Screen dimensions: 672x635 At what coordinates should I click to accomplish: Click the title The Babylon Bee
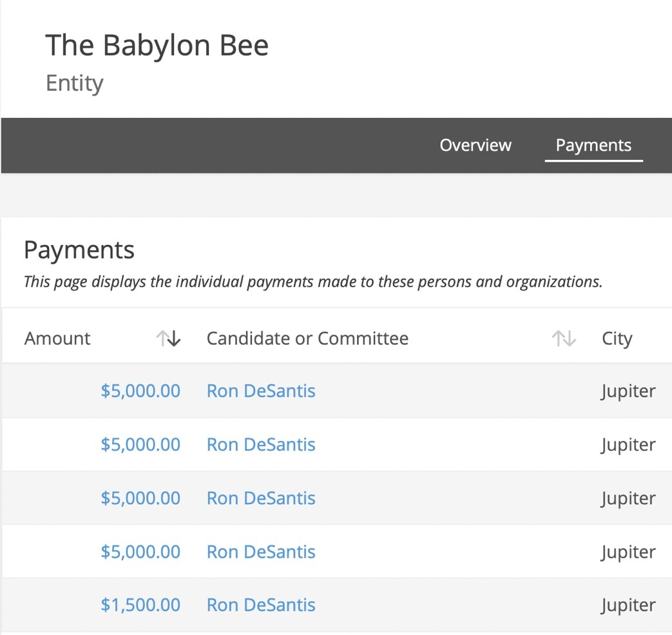[x=157, y=45]
